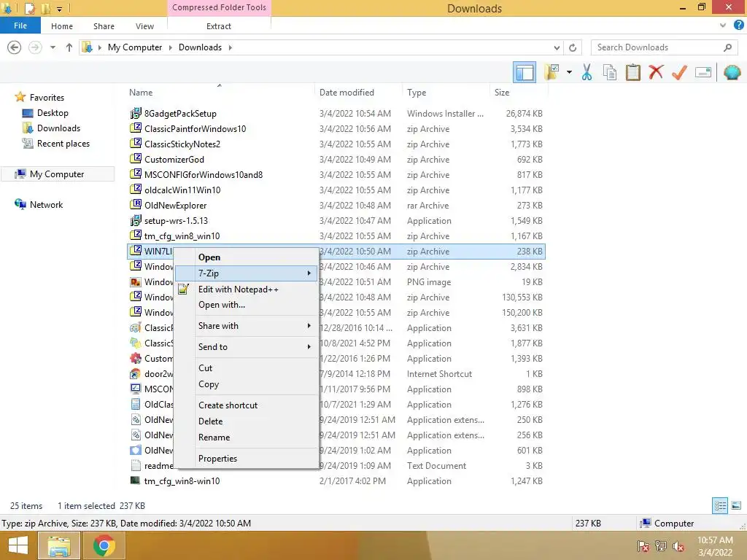Click the Rename toolbar icon

click(x=703, y=72)
